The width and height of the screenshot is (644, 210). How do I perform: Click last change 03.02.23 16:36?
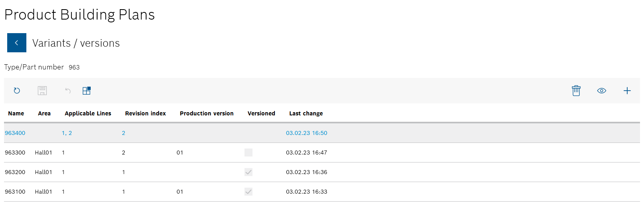coord(306,172)
